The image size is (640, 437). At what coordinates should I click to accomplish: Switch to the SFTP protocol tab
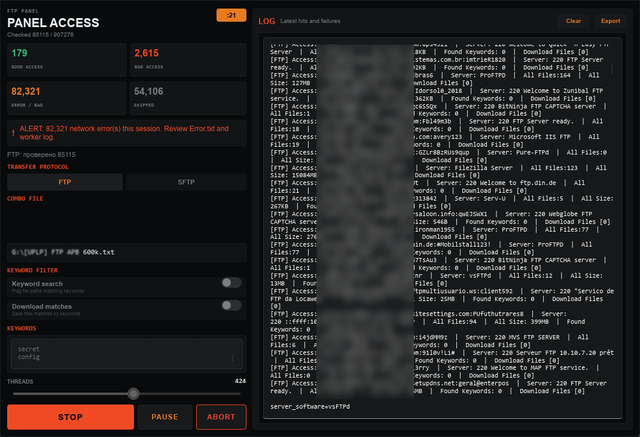pos(186,182)
